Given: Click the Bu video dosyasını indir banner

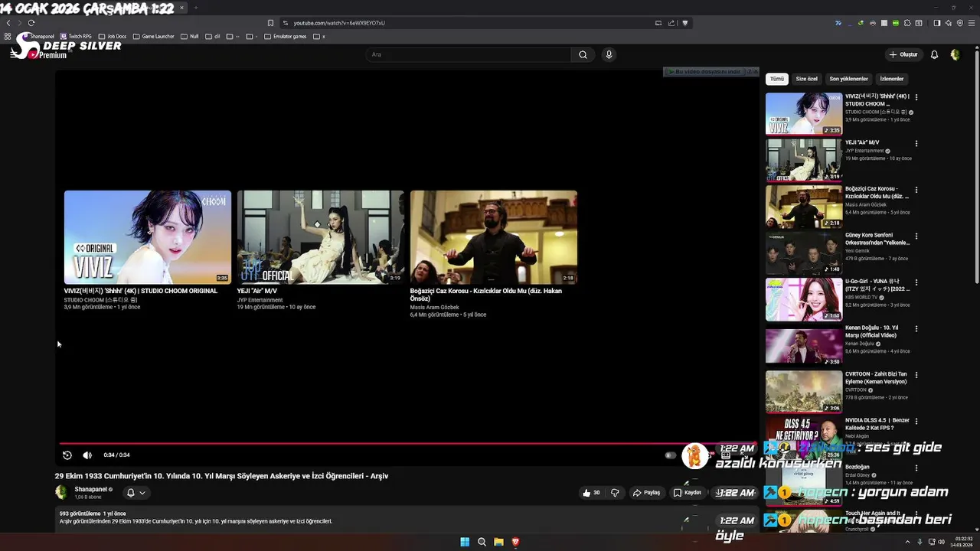Looking at the screenshot, I should [x=704, y=71].
